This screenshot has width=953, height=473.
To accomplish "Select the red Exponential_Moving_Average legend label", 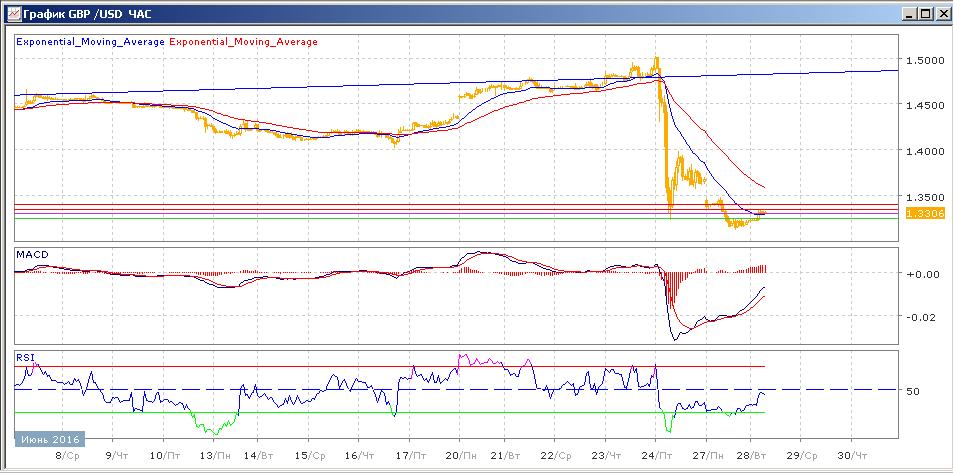I will coord(244,42).
